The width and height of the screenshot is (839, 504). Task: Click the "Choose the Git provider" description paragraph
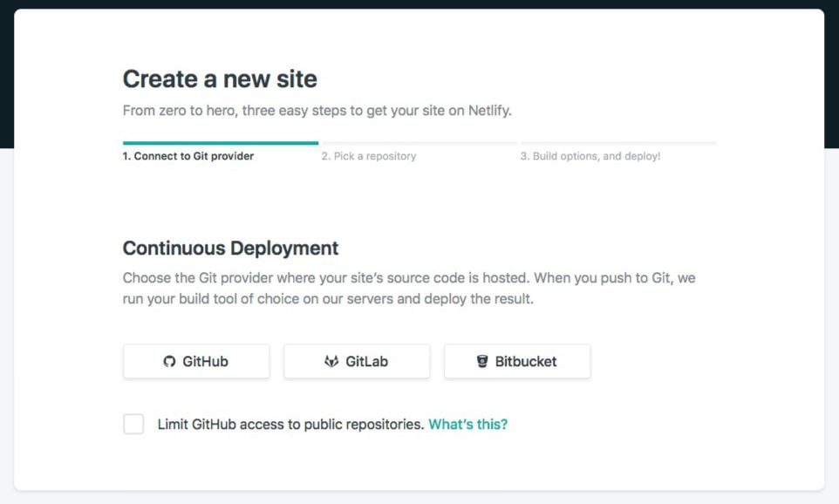coord(409,289)
